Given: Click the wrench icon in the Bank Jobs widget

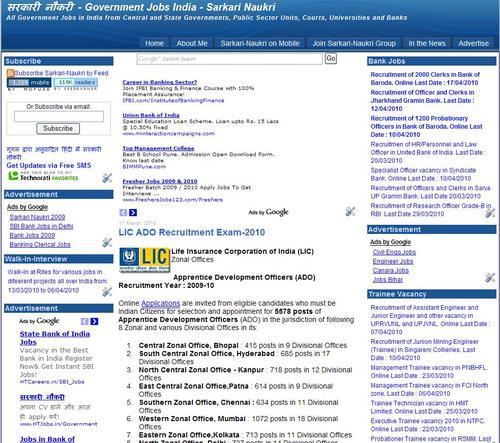Looking at the screenshot, I should (490, 213).
